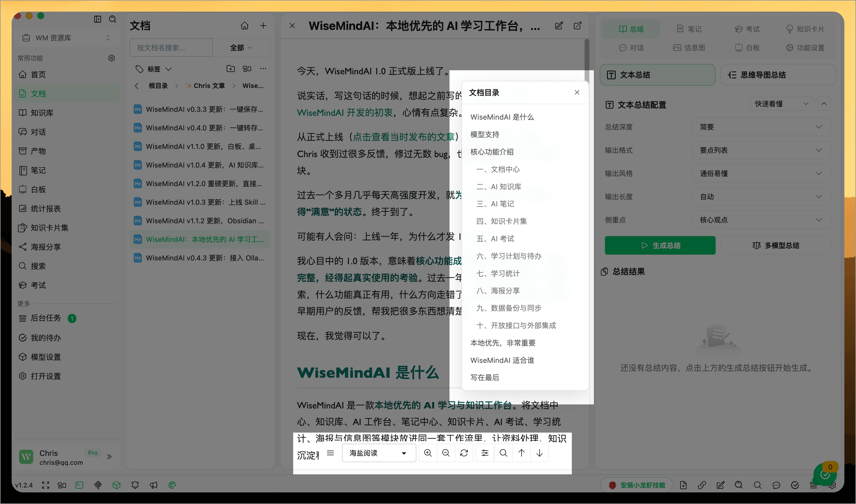
Task: Open theme palette icon in status bar
Action: (172, 485)
